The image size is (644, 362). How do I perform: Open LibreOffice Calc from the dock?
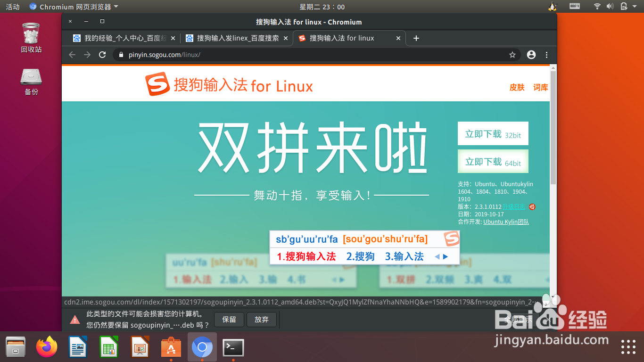(x=109, y=347)
